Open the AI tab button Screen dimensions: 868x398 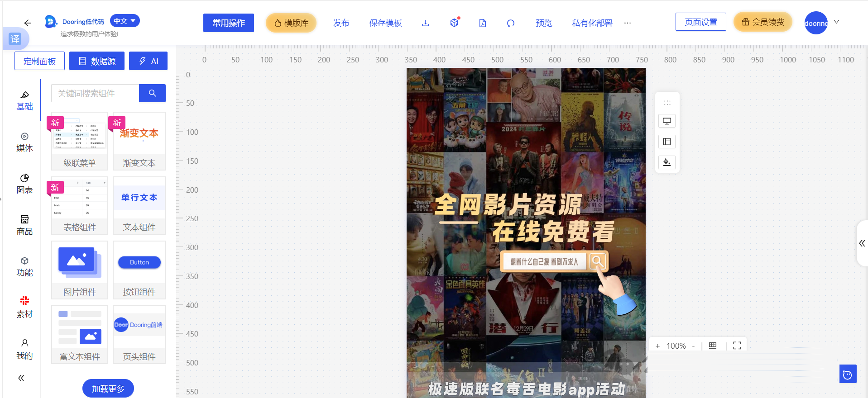(x=149, y=61)
